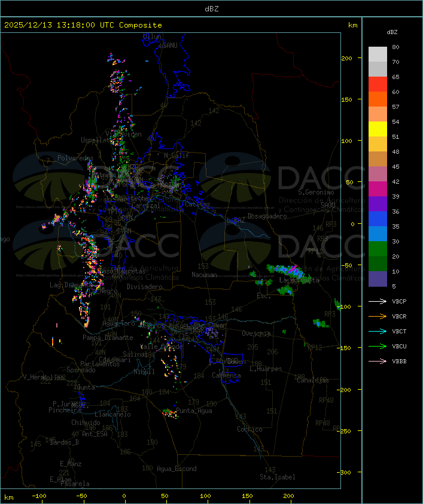This screenshot has height=504, width=423.
Task: Click the cyan VBCT arrow icon
Action: [x=378, y=331]
